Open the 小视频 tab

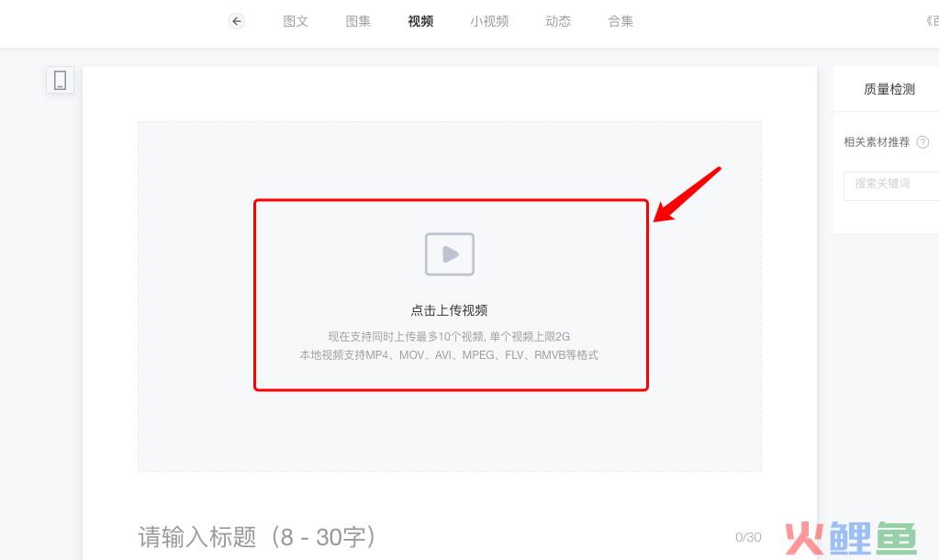489,21
